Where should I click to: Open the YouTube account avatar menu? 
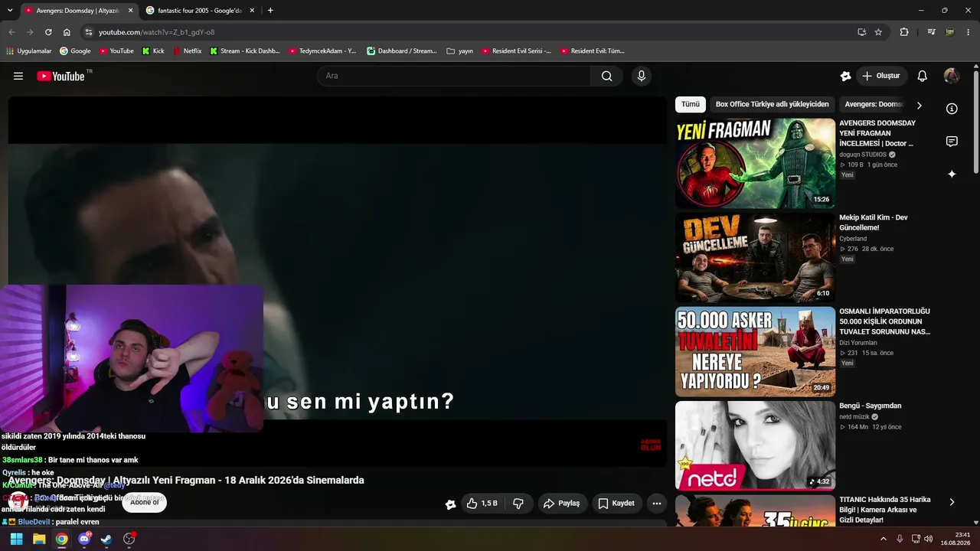[x=952, y=76]
